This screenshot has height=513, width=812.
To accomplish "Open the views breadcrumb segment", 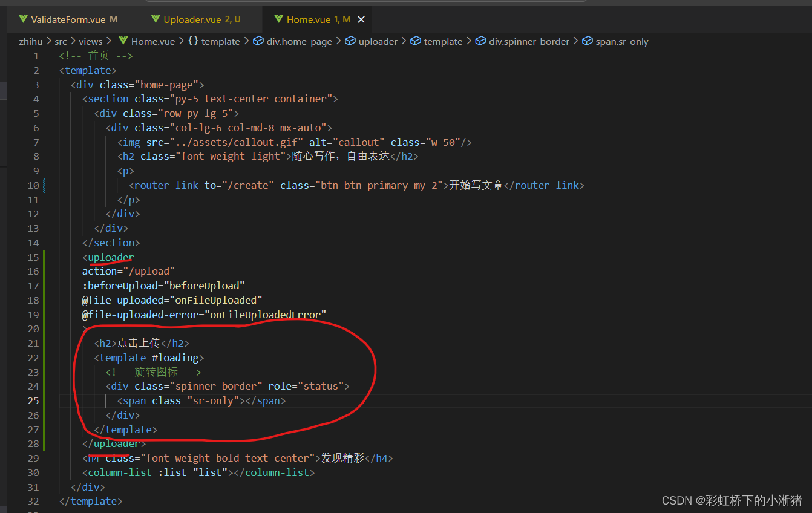I will (x=91, y=42).
